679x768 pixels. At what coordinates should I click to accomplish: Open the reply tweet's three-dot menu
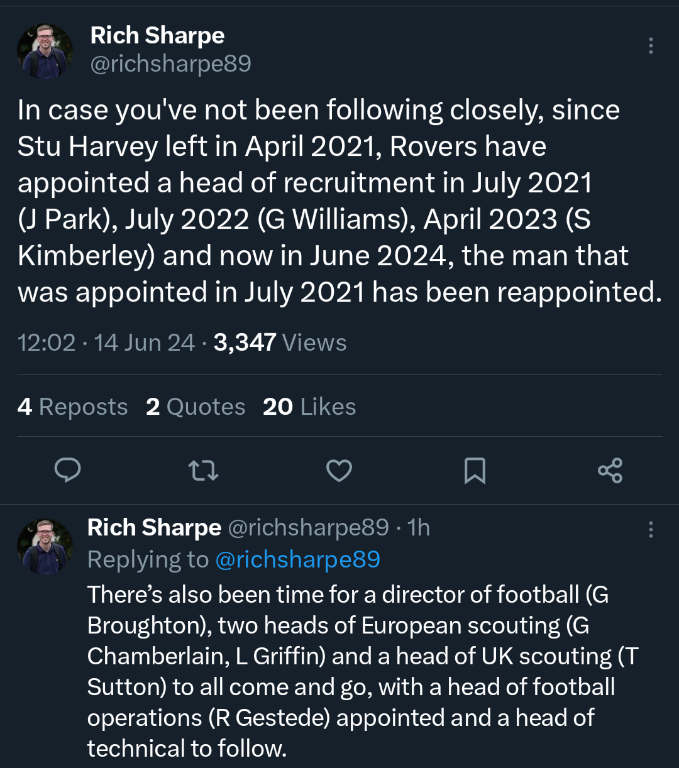pyautogui.click(x=651, y=529)
